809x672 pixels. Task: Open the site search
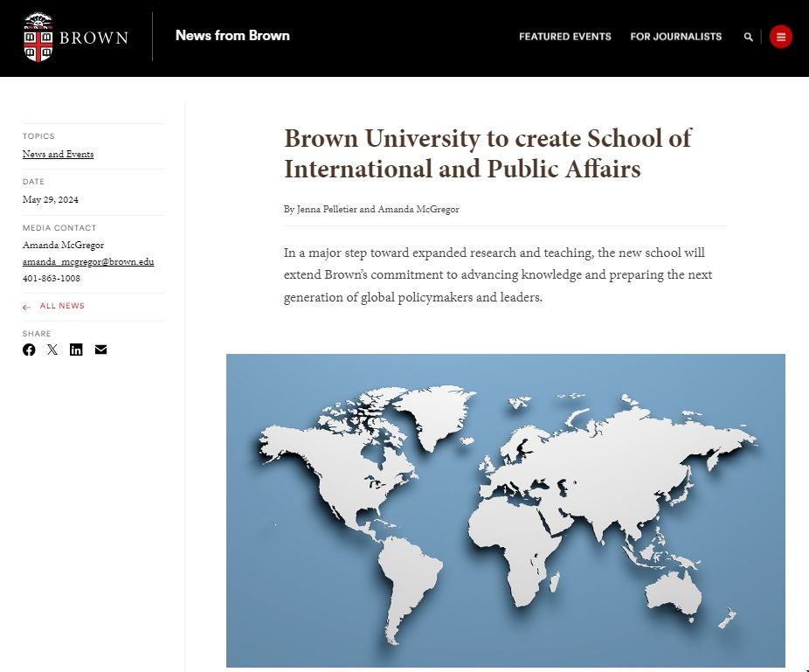tap(748, 37)
